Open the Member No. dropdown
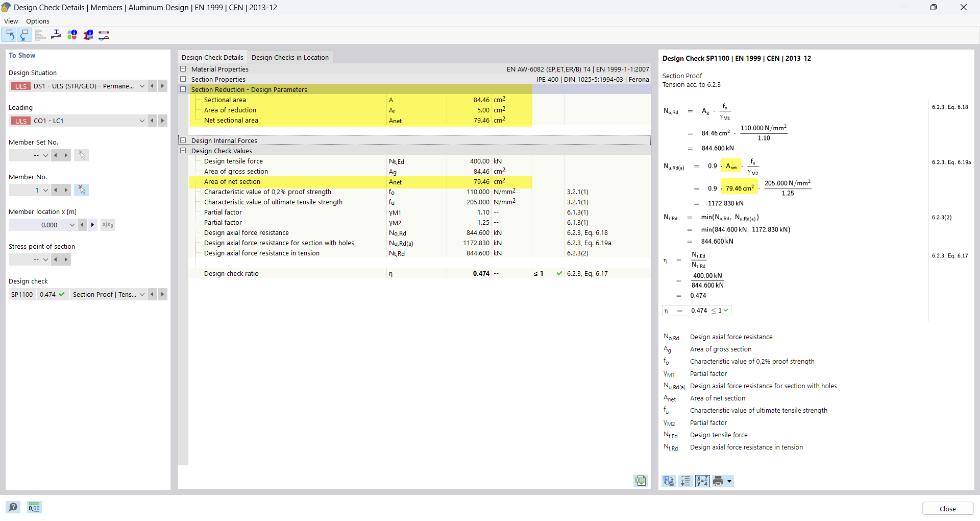This screenshot has width=980, height=521. (45, 190)
